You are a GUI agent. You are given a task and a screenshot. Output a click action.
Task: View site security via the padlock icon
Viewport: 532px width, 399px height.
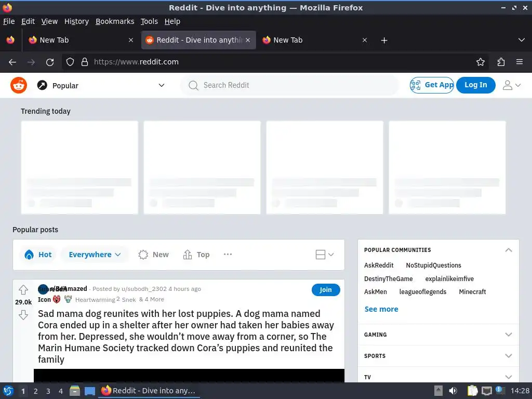pos(85,62)
